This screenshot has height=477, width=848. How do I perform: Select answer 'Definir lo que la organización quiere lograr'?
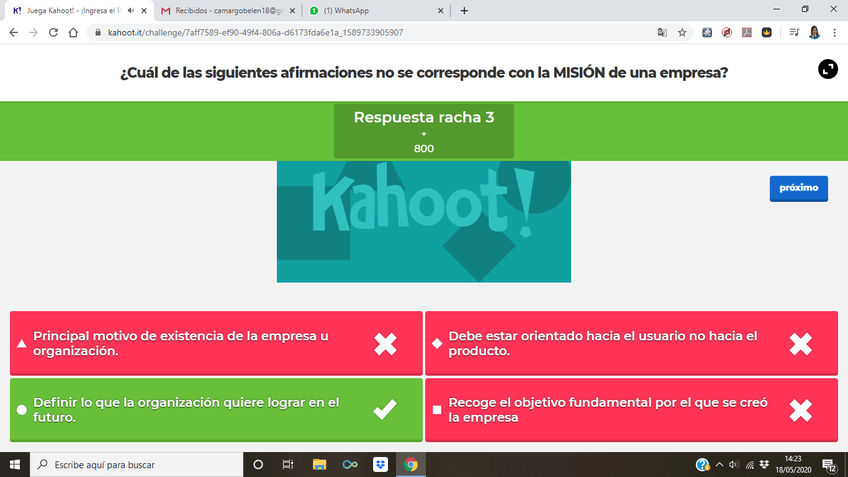(216, 410)
